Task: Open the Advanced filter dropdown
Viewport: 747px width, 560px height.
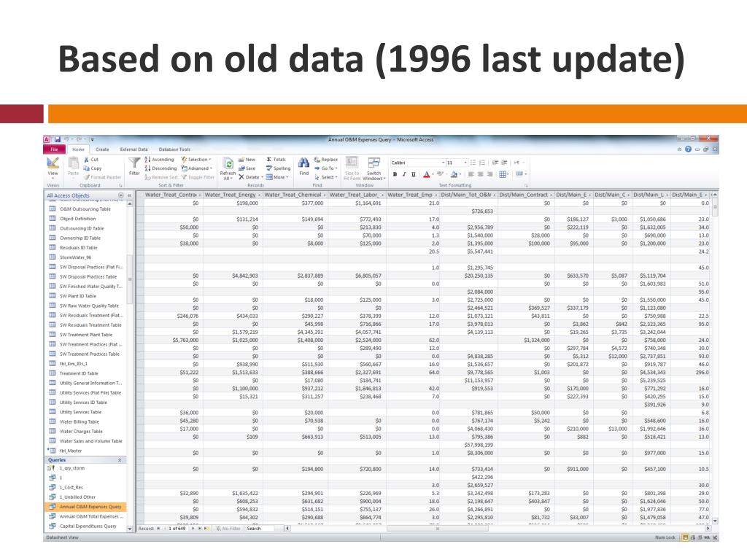Action: 196,168
